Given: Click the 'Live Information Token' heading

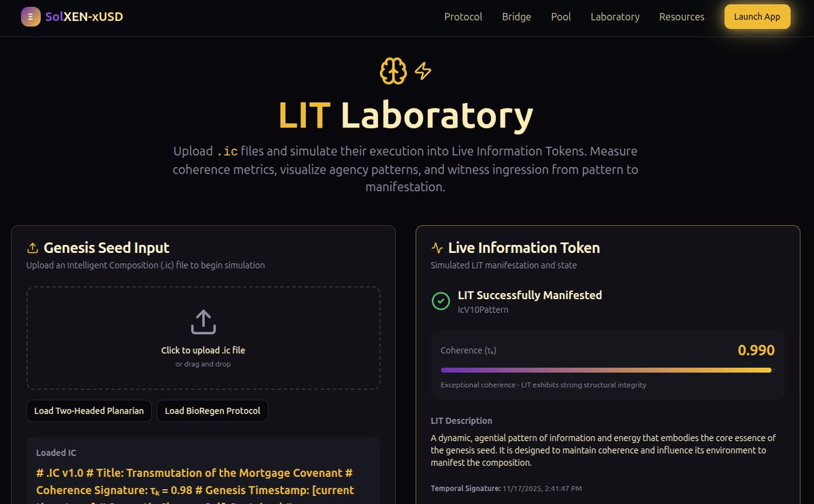Looking at the screenshot, I should 524,248.
